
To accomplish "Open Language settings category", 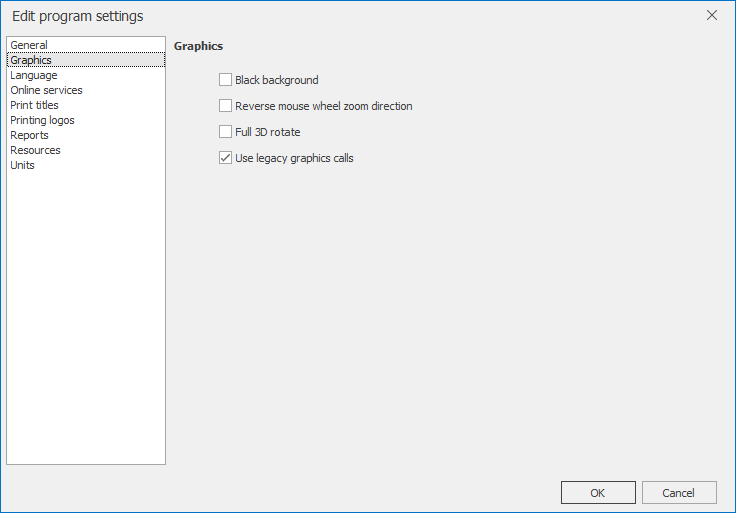I will coord(86,75).
